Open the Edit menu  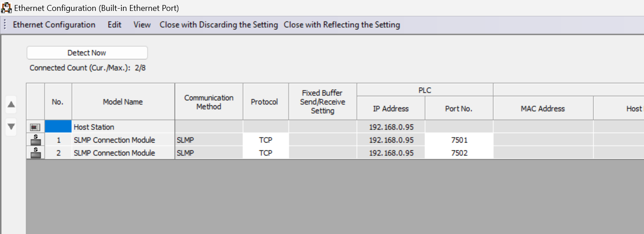tap(115, 25)
